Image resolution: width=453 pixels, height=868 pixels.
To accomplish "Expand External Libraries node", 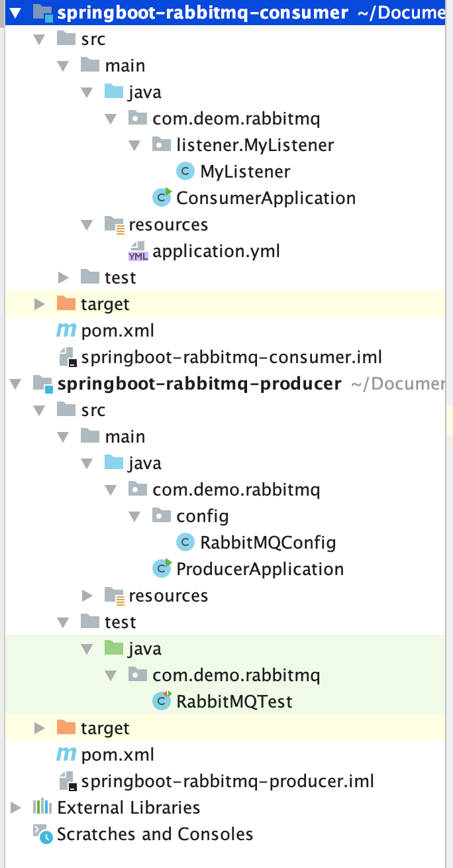I will pos(15,808).
